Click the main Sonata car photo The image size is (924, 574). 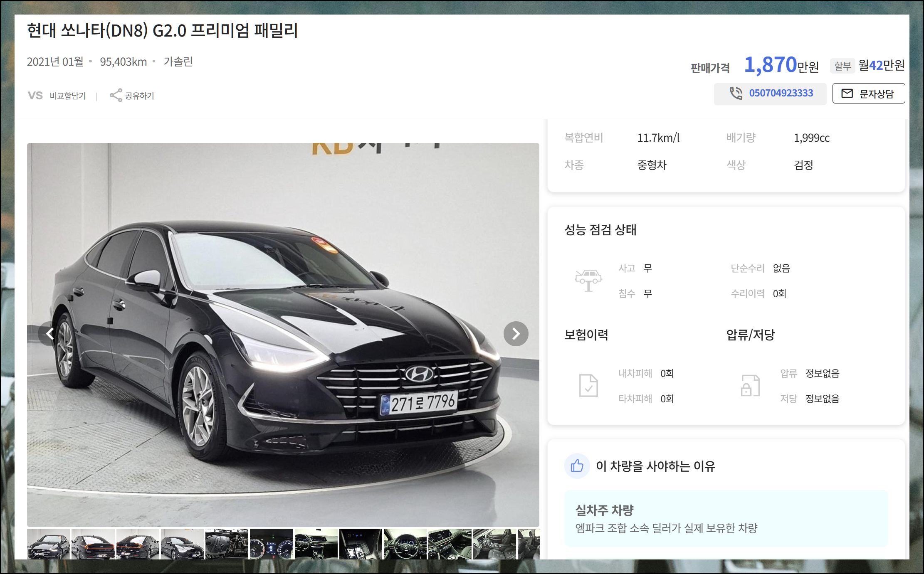tap(283, 335)
